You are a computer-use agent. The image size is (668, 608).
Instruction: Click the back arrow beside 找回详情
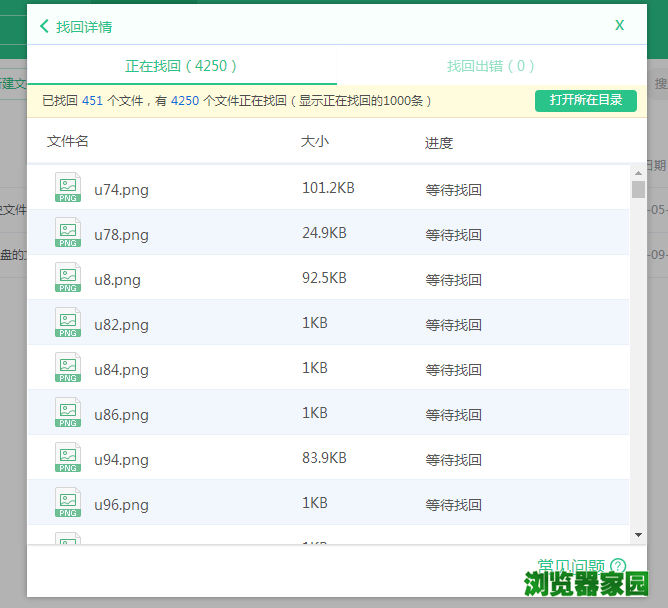(x=44, y=27)
